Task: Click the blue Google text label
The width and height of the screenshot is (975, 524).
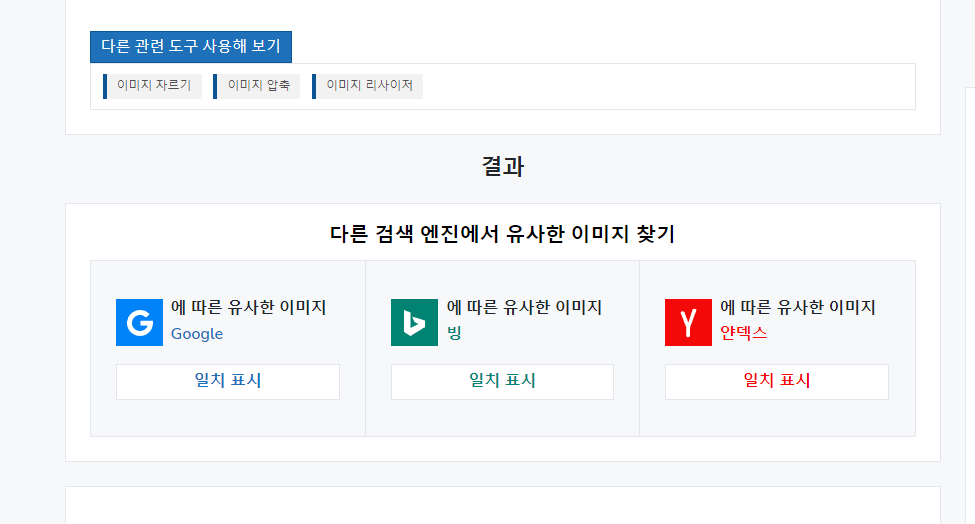Action: (197, 334)
